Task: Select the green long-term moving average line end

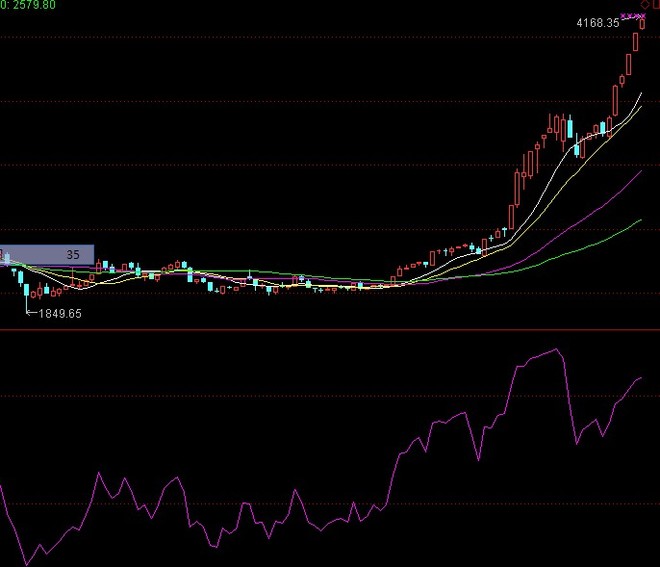Action: [x=640, y=220]
